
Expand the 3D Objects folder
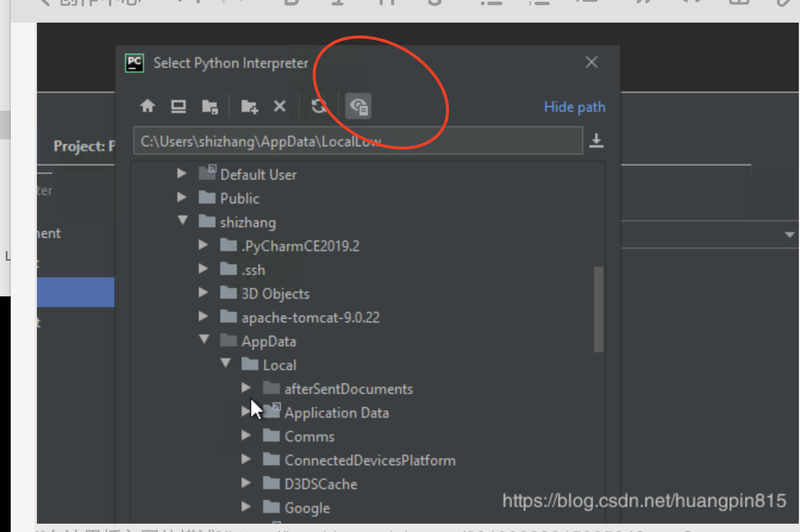204,293
